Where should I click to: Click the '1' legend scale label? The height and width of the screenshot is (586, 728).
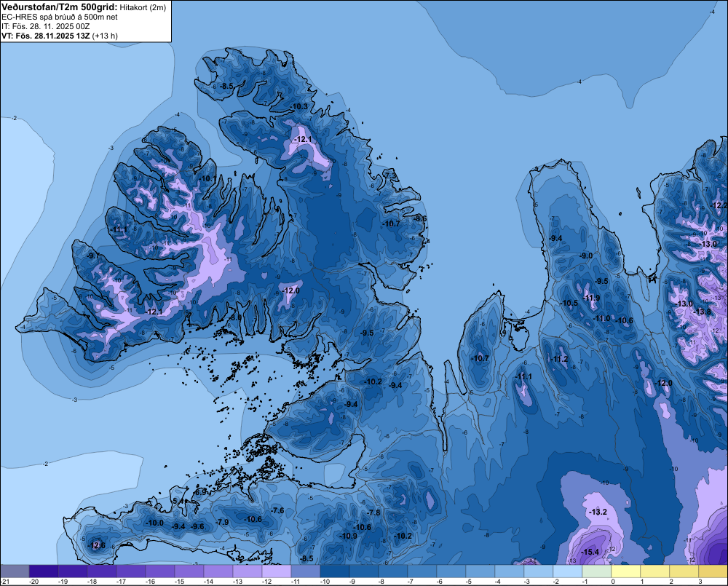(642, 582)
